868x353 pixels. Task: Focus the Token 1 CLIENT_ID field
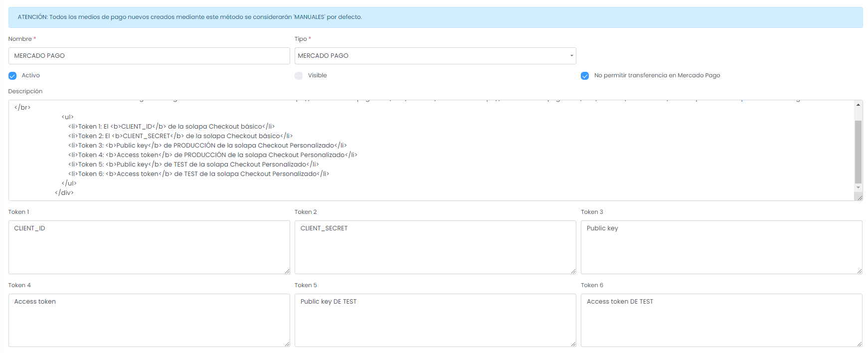(149, 247)
